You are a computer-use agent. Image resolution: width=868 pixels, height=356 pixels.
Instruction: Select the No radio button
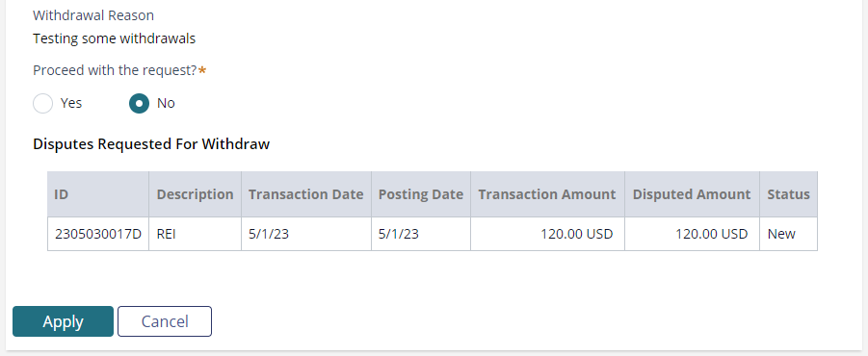(x=139, y=103)
